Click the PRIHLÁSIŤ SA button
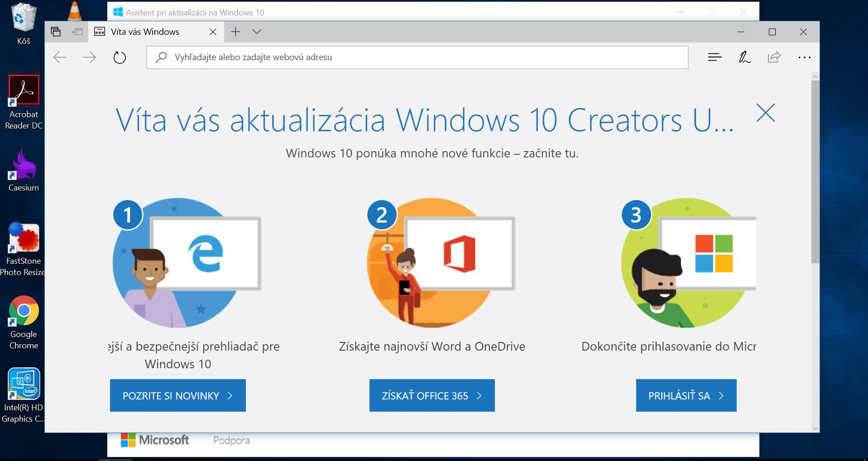 tap(686, 395)
